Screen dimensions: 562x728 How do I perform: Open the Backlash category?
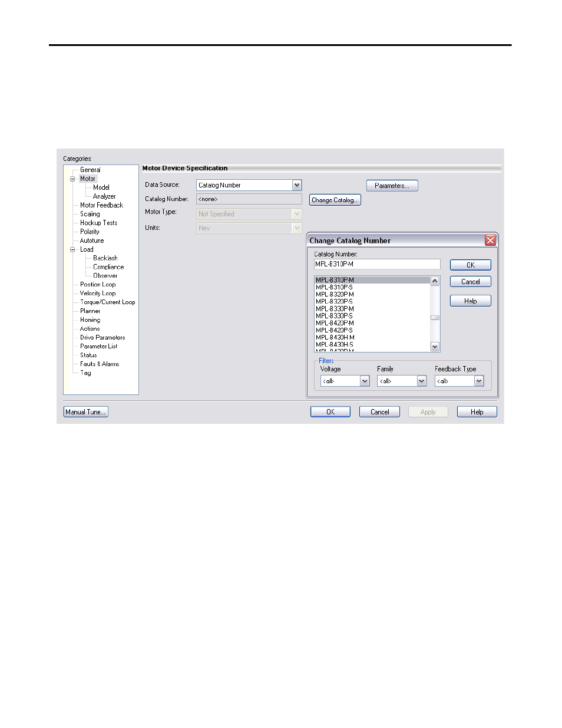point(105,258)
